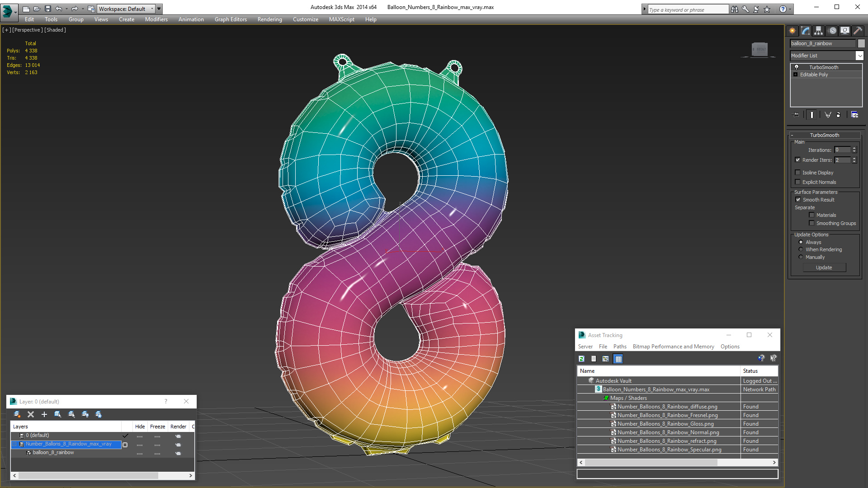Enable Isoline Display checkbox

(798, 173)
